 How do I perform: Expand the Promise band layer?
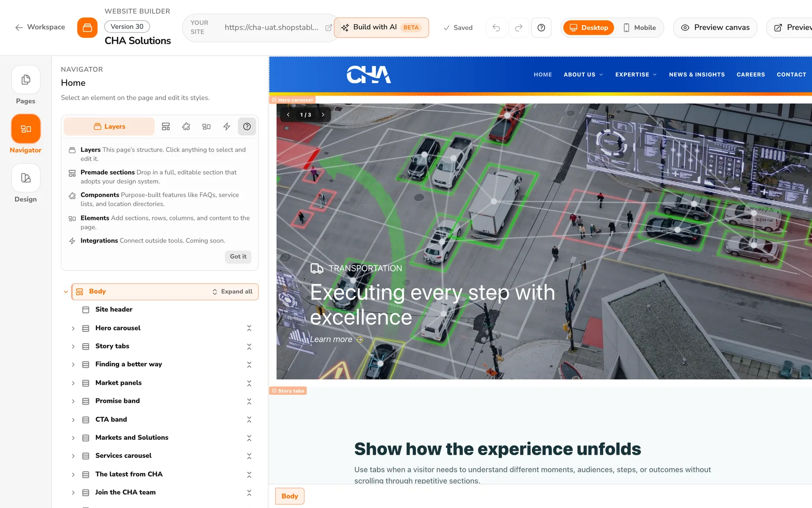pos(73,401)
